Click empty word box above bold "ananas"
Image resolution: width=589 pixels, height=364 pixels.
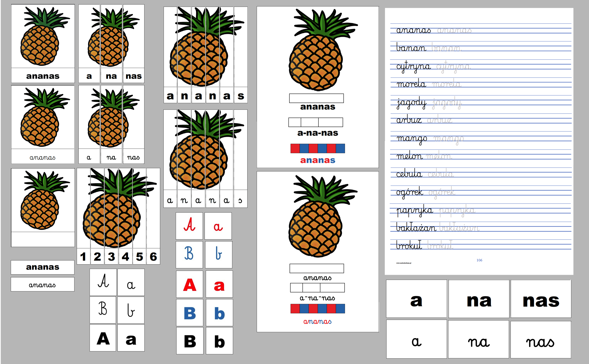point(316,98)
